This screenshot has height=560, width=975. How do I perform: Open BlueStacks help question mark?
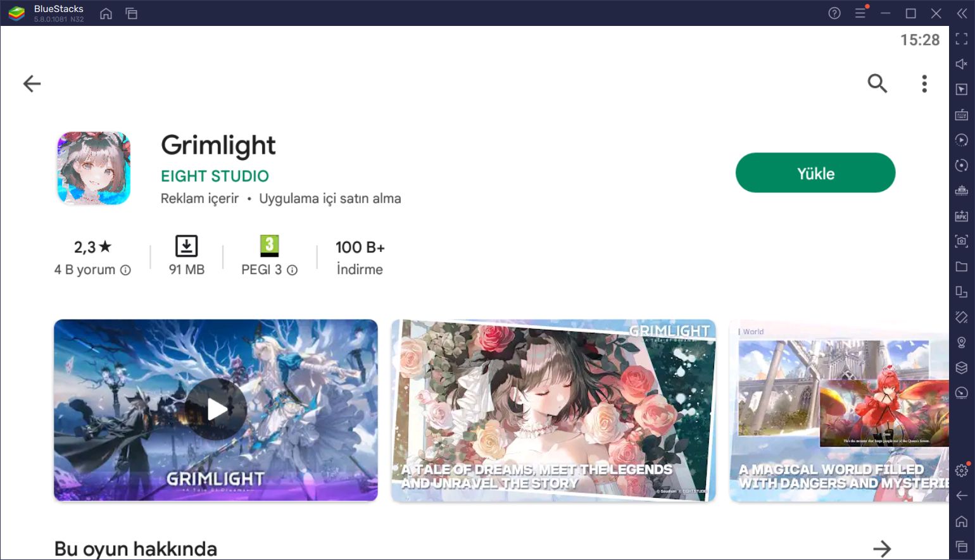click(x=834, y=13)
